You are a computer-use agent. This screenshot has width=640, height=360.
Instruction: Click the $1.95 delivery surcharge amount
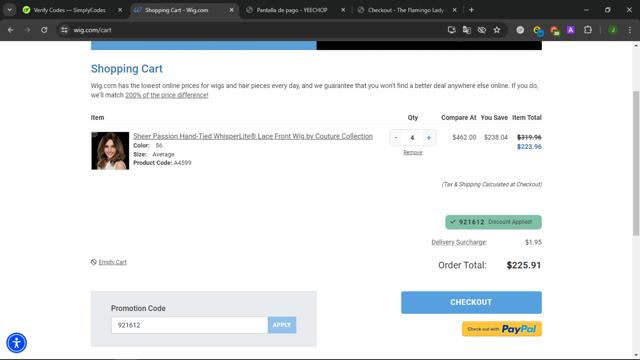coord(533,242)
